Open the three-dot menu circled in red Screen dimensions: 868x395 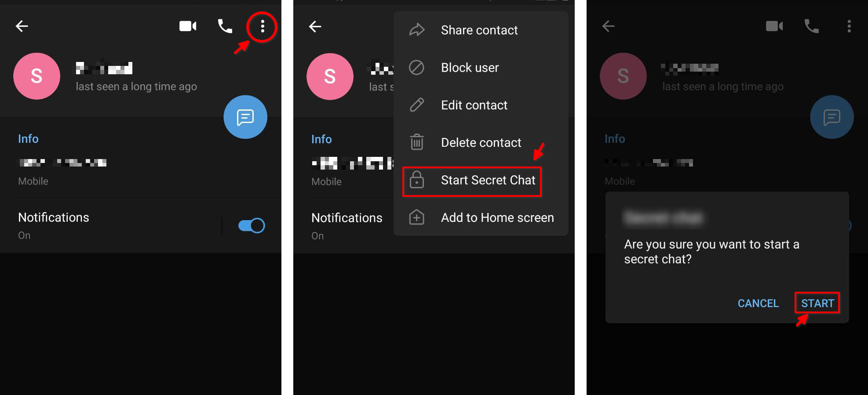(x=262, y=26)
